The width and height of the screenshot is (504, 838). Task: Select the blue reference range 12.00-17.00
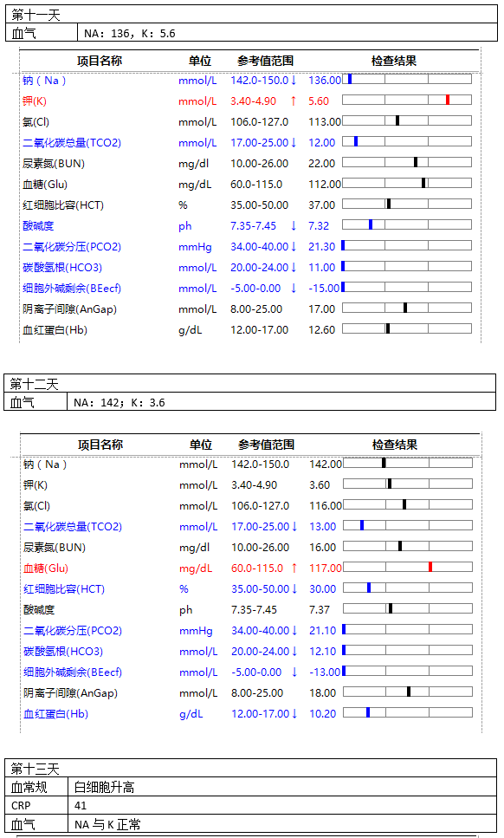click(260, 715)
